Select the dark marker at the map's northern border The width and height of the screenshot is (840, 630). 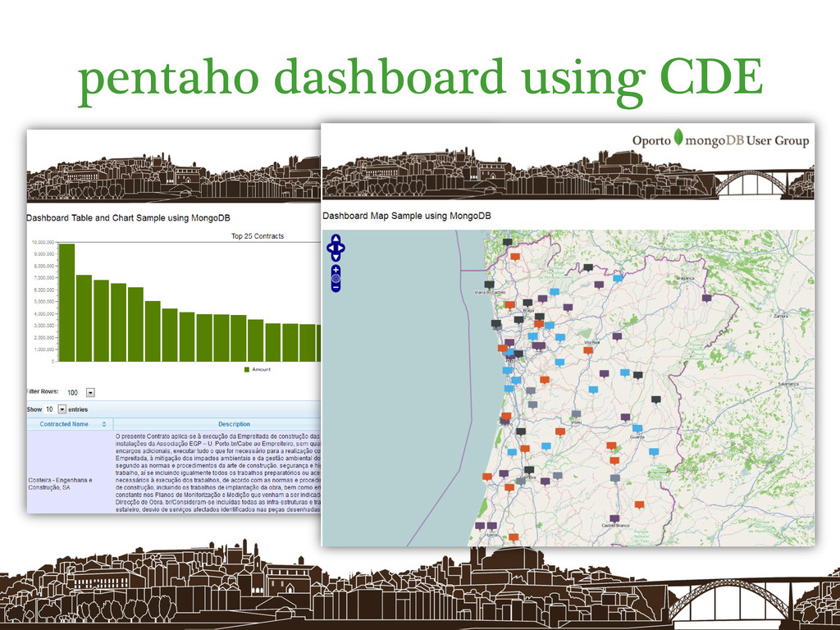click(507, 243)
